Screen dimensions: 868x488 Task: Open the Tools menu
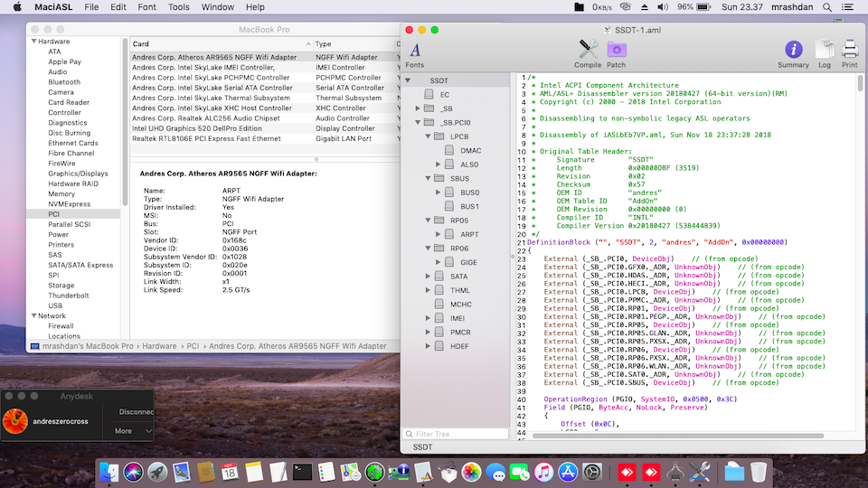[x=179, y=7]
